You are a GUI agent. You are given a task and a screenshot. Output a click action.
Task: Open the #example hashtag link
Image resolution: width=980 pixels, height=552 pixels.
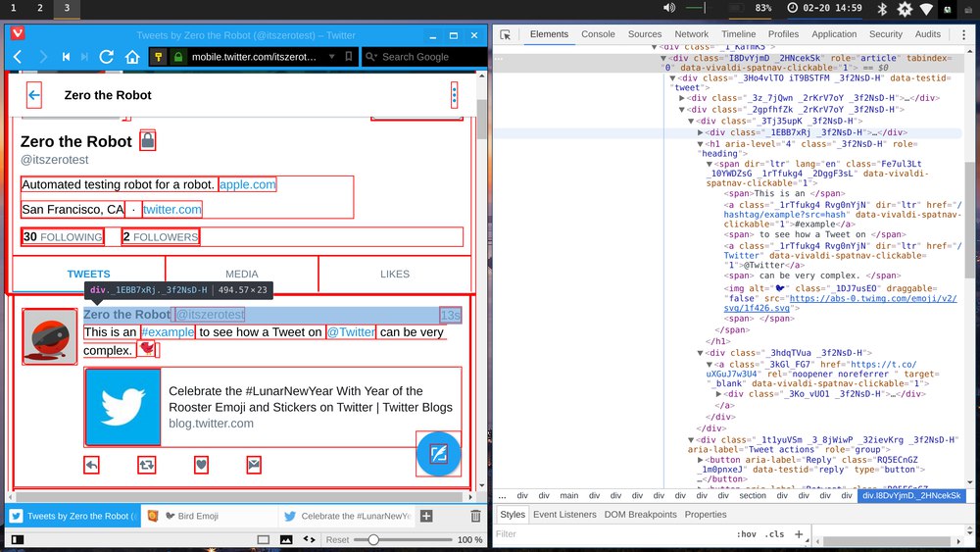click(x=168, y=332)
